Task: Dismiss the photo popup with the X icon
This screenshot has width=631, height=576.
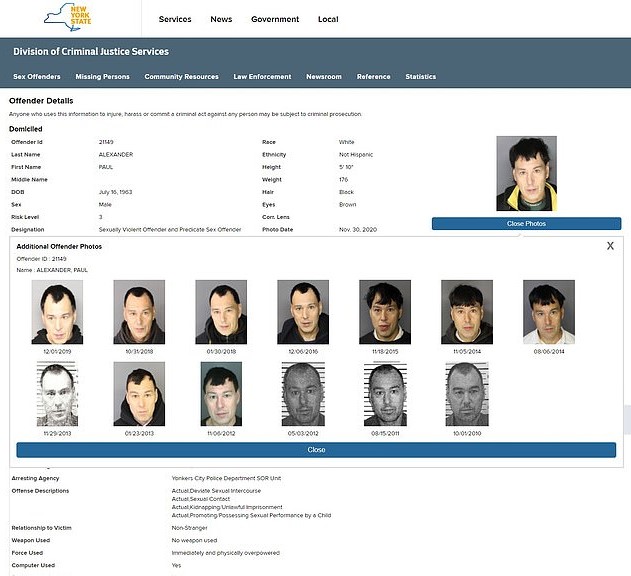Action: 610,246
